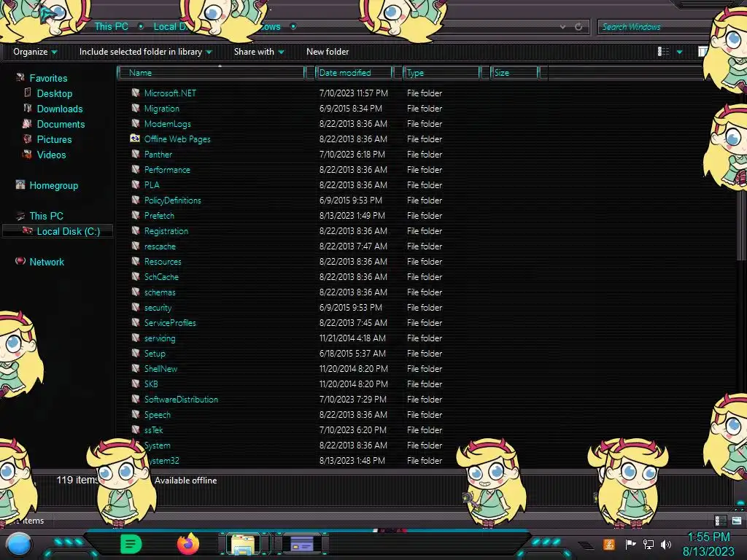The image size is (747, 560).
Task: Select the servicing folder
Action: tap(160, 338)
